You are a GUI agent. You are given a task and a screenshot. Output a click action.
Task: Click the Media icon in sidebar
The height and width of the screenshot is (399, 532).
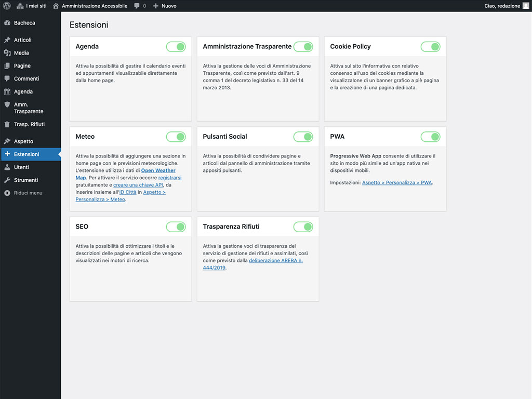point(7,53)
